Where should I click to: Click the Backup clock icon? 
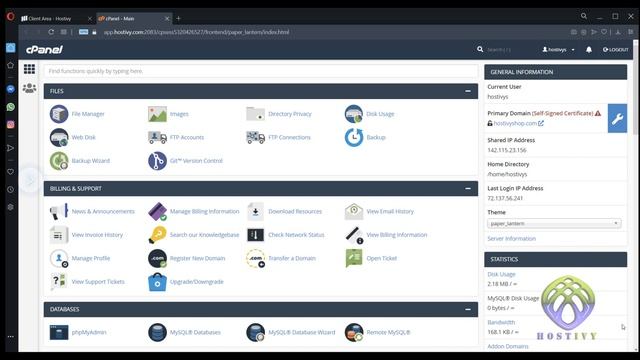353,138
